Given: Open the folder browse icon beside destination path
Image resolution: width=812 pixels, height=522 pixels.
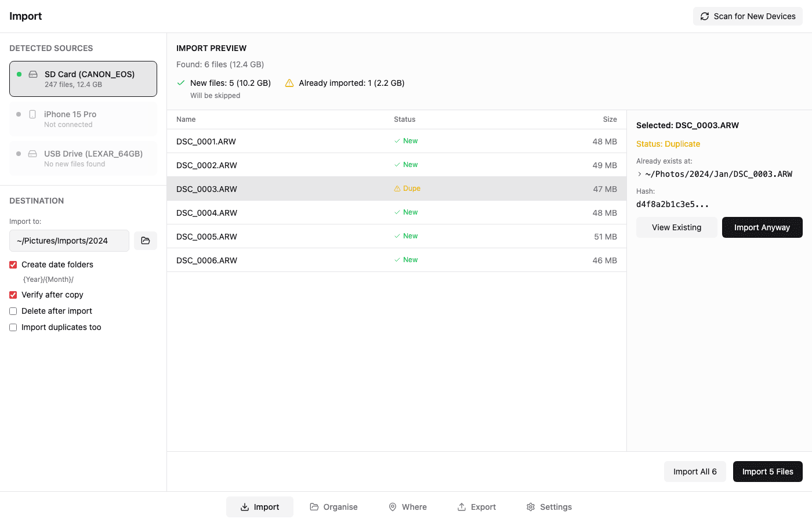Looking at the screenshot, I should tap(145, 240).
